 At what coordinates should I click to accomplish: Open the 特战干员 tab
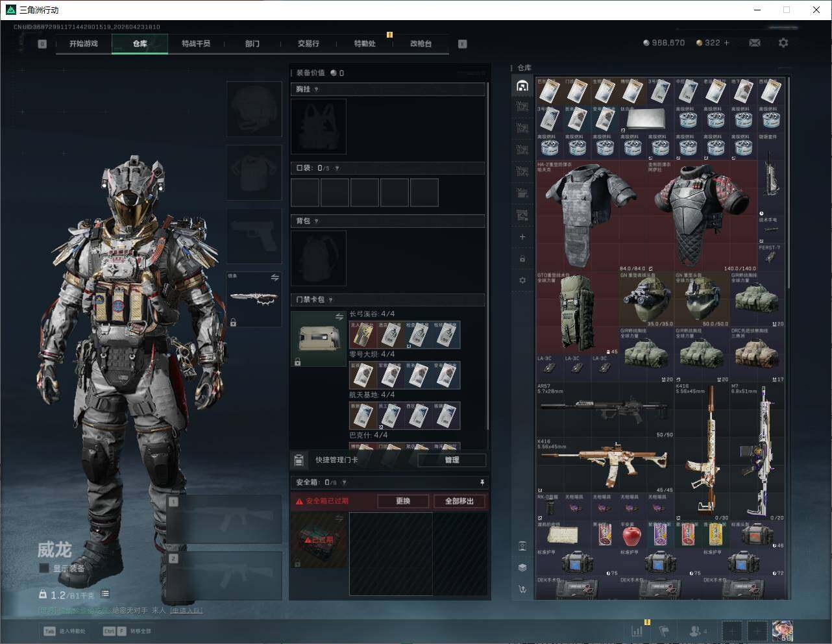196,43
